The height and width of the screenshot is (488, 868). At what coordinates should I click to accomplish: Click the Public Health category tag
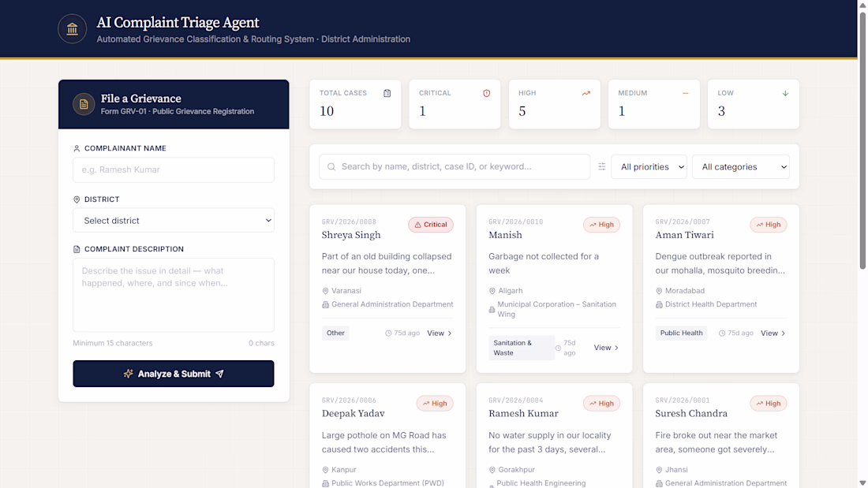tap(681, 333)
